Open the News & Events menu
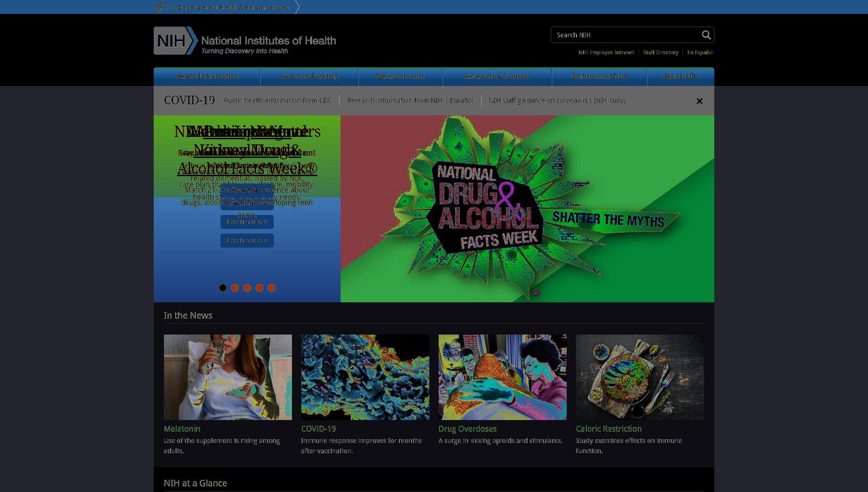868x492 pixels. click(400, 77)
